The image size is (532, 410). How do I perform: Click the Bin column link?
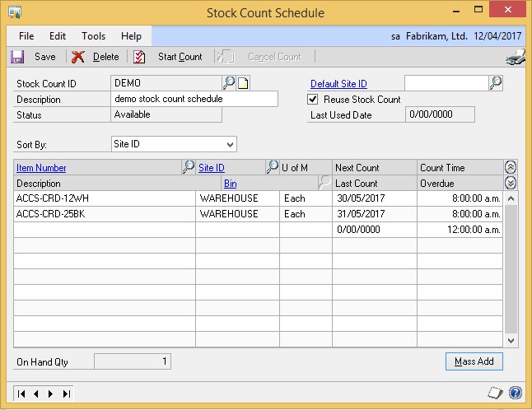click(x=230, y=184)
